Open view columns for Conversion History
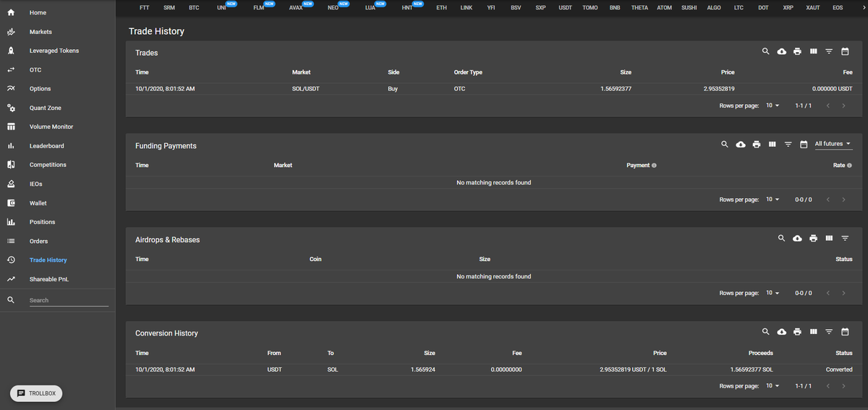 click(813, 331)
